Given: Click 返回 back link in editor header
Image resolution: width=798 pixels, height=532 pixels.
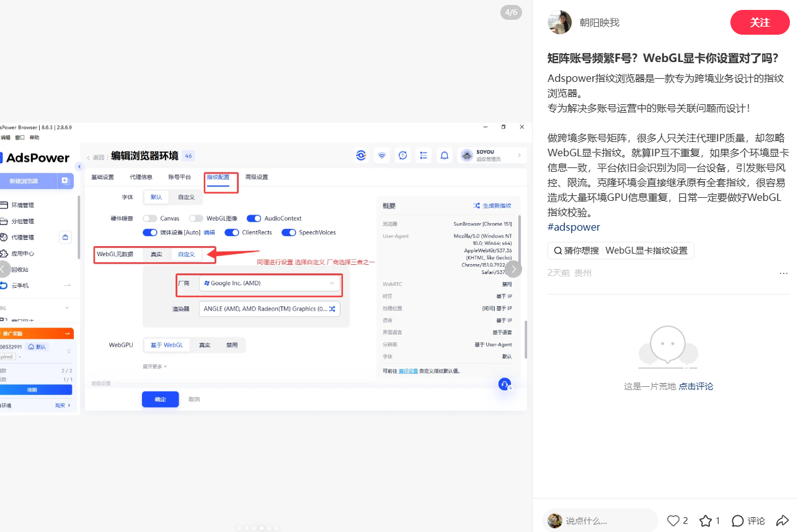Looking at the screenshot, I should (x=95, y=157).
